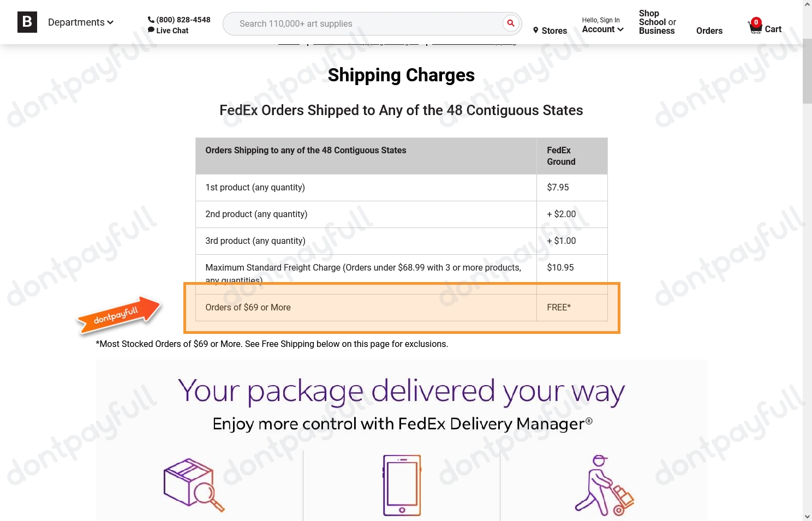The image size is (812, 521).
Task: Click the red search magnifying glass icon
Action: [x=510, y=23]
